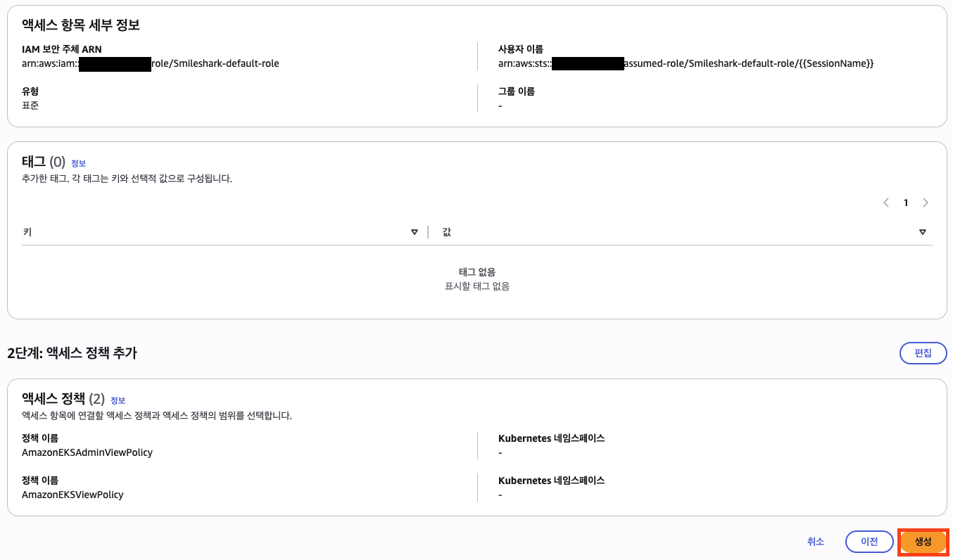Click the 값 column header
Image resolution: width=953 pixels, height=560 pixels.
click(x=446, y=232)
